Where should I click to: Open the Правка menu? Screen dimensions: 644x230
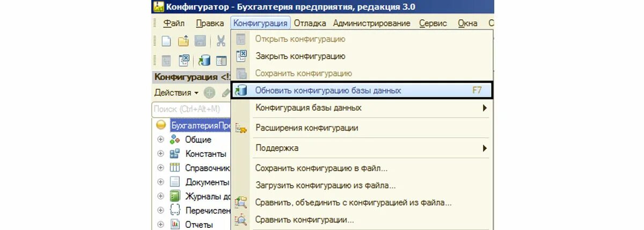click(210, 23)
